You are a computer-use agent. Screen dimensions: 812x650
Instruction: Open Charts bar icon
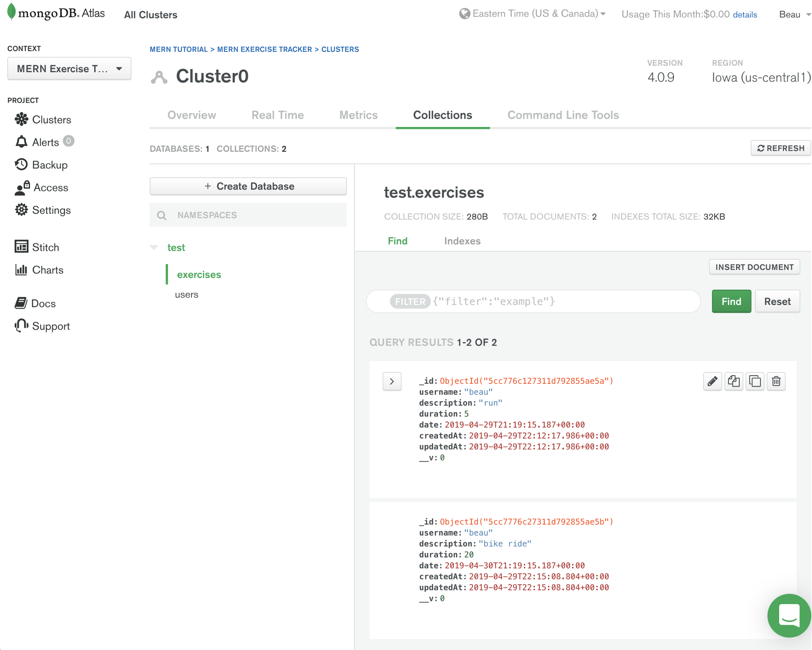(21, 269)
